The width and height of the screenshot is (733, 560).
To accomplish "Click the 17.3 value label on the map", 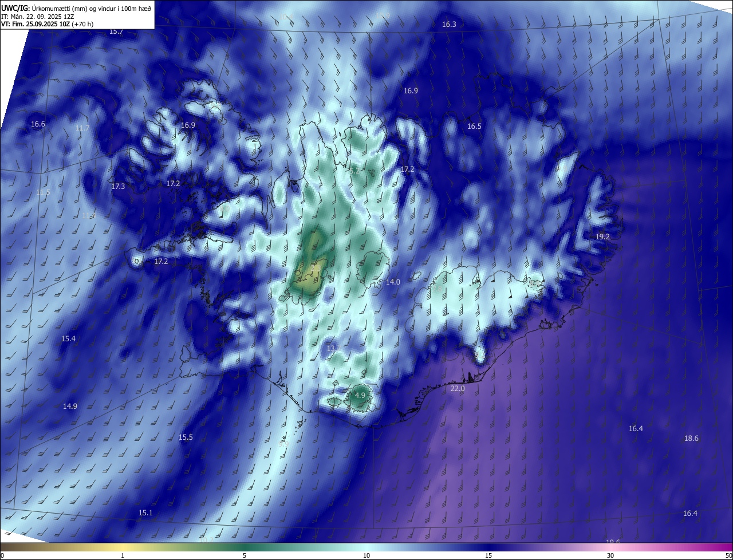I will point(118,187).
